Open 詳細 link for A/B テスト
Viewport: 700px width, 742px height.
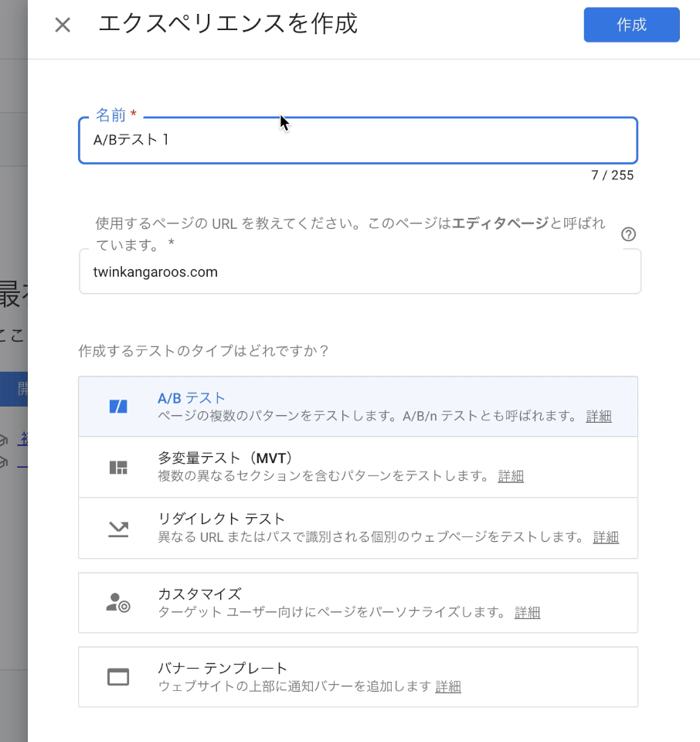tap(598, 417)
